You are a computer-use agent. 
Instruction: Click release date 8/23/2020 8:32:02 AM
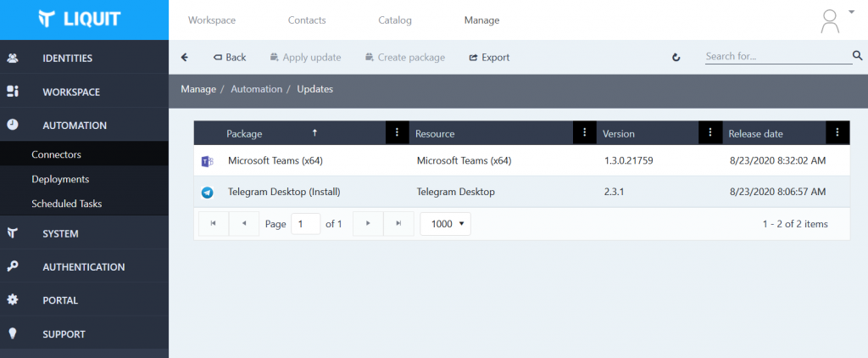[778, 160]
